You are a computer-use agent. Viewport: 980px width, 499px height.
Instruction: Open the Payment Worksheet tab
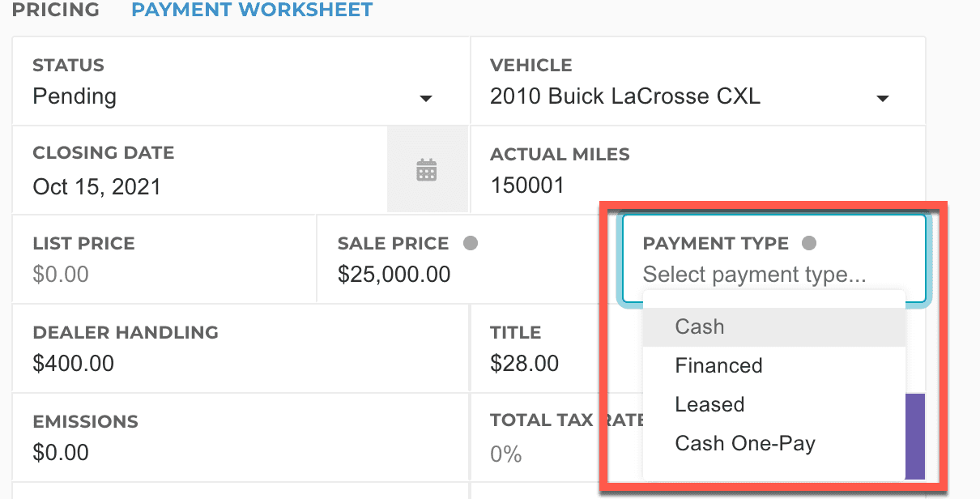pos(252,10)
